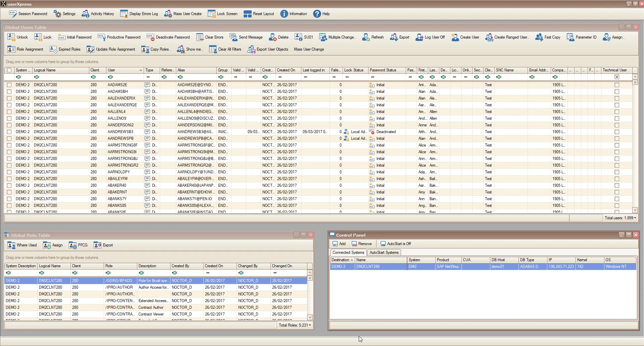Toggle Technical User filter checkbox
644x346 pixels.
pos(617,77)
